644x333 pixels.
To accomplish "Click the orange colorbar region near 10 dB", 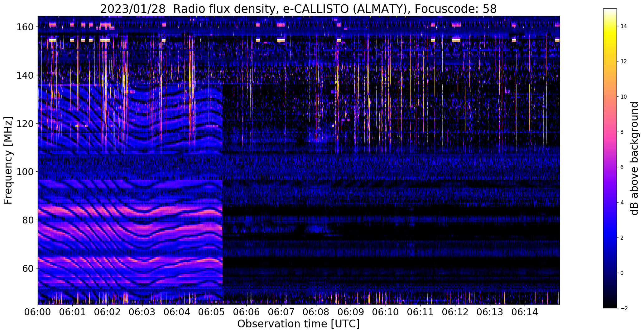I will click(x=610, y=97).
